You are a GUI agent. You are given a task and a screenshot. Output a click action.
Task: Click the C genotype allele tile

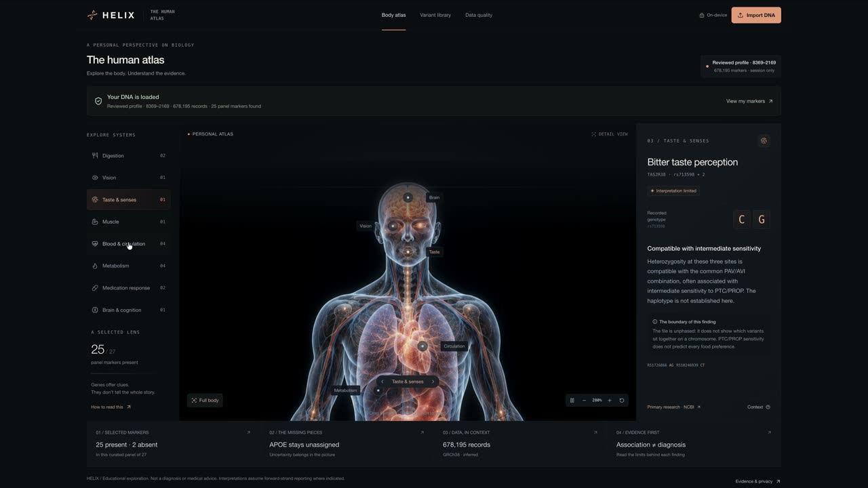pos(741,220)
